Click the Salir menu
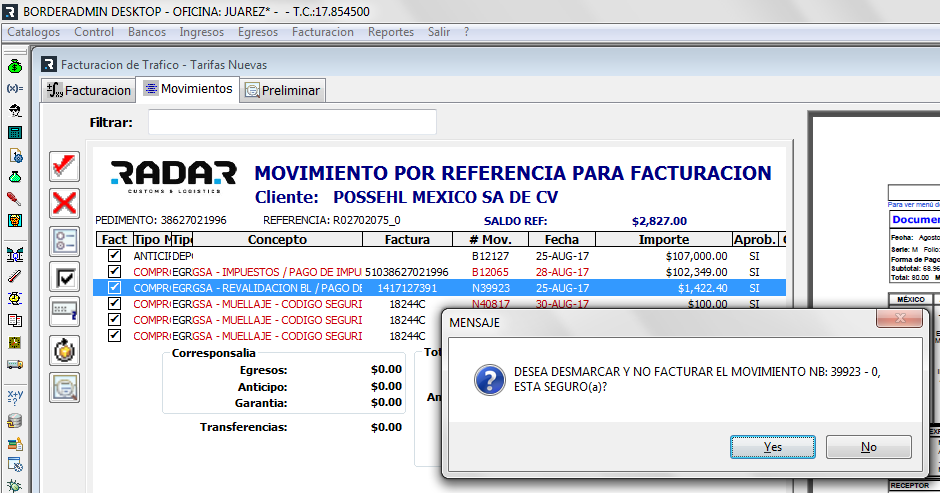Image resolution: width=940 pixels, height=493 pixels. [439, 32]
